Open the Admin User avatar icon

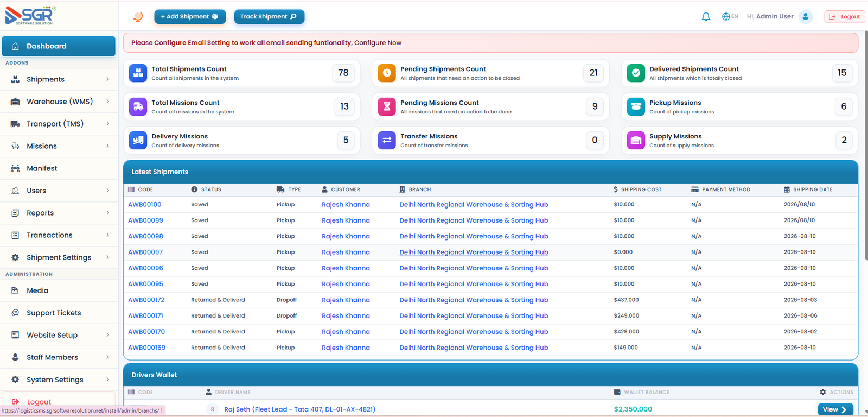[806, 17]
